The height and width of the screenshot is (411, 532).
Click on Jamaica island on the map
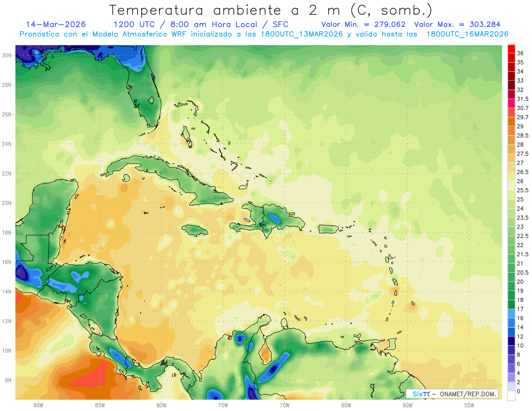coord(192,230)
